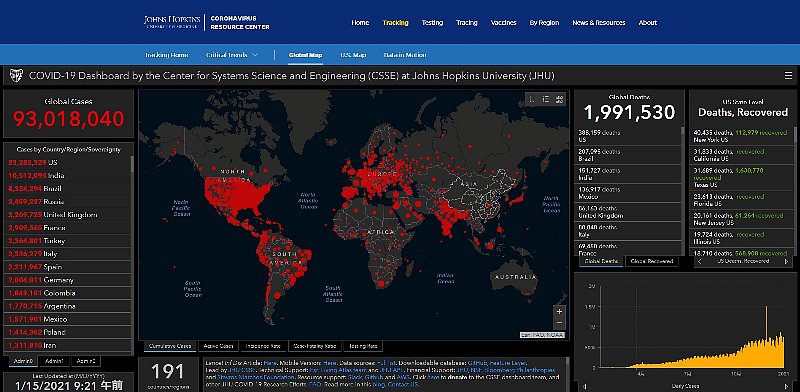
Task: Open the map bookmarks tool
Action: [532, 99]
